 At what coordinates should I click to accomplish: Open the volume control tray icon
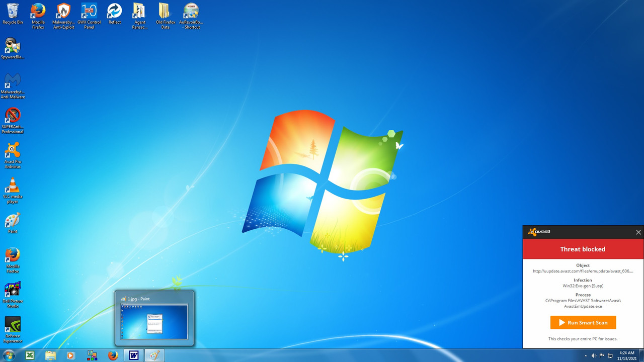tap(594, 355)
